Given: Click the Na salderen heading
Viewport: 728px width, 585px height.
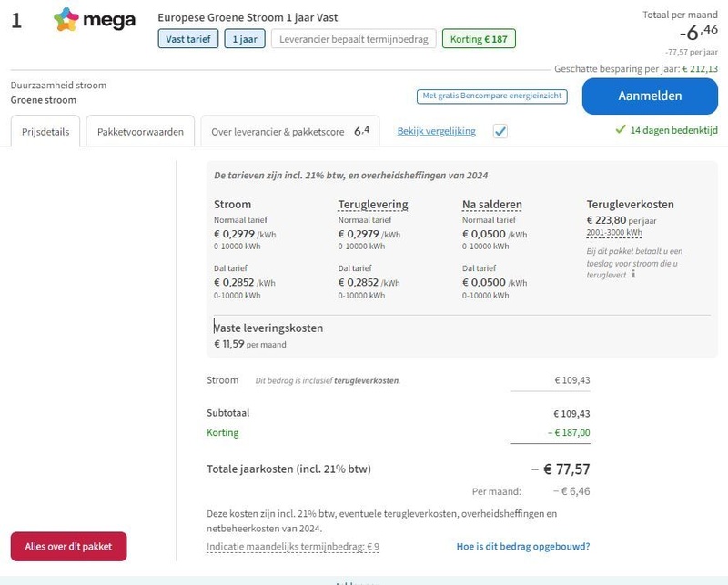Looking at the screenshot, I should [492, 205].
